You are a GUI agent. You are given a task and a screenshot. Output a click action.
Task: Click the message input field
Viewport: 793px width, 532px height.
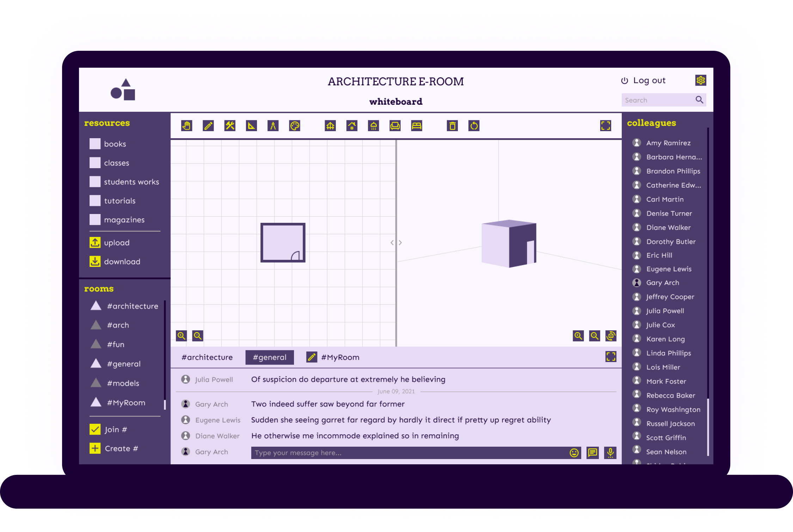[412, 452]
